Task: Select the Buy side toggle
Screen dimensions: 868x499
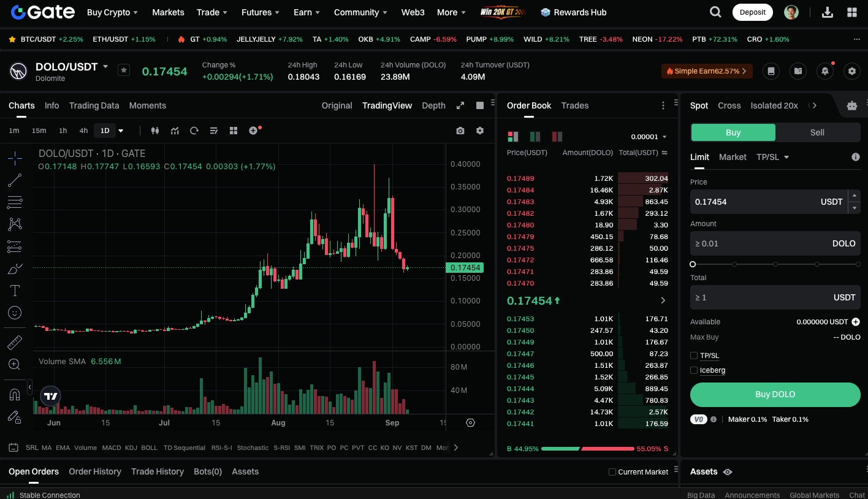Action: pos(733,132)
